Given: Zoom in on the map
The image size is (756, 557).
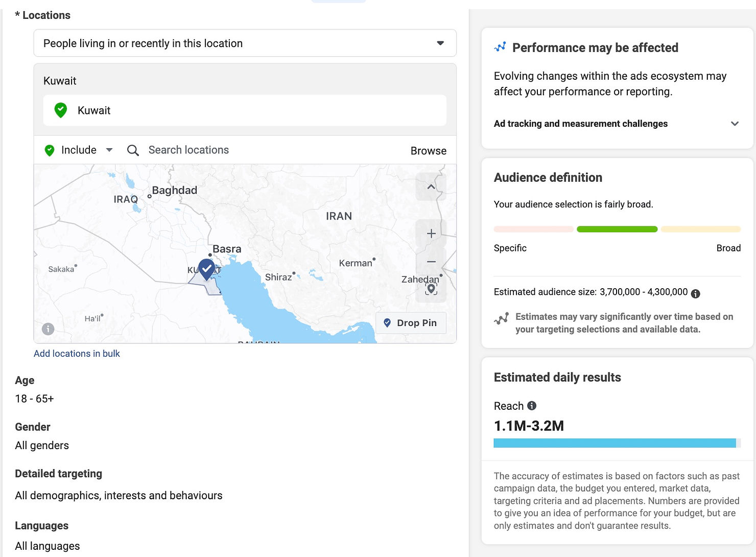Looking at the screenshot, I should [x=431, y=234].
